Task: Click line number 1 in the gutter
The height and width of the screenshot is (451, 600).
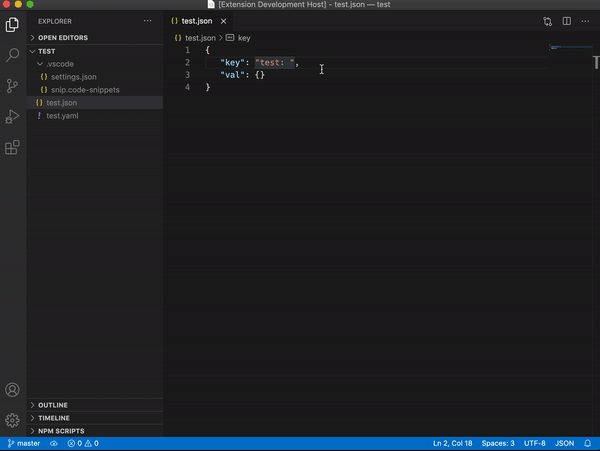Action: tap(188, 50)
